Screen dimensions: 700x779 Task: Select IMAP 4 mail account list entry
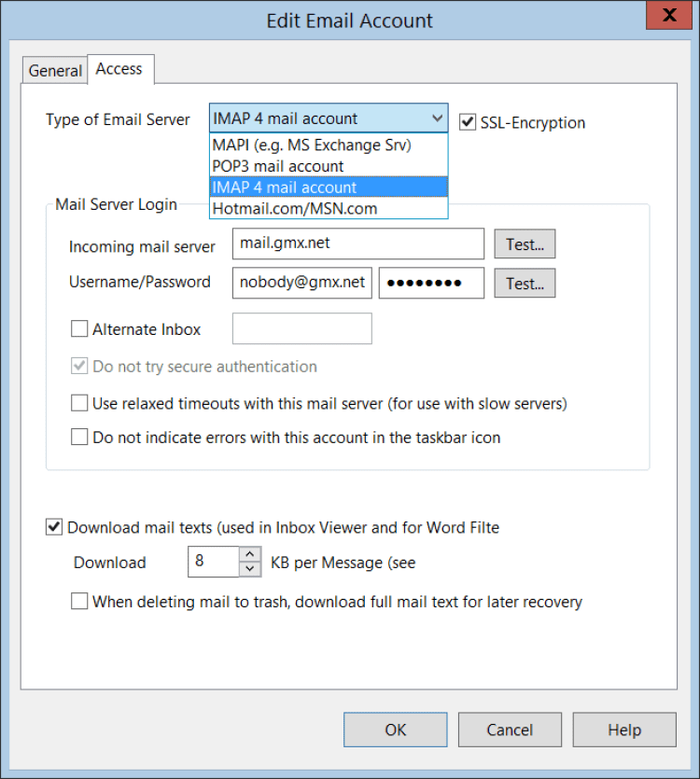point(329,188)
